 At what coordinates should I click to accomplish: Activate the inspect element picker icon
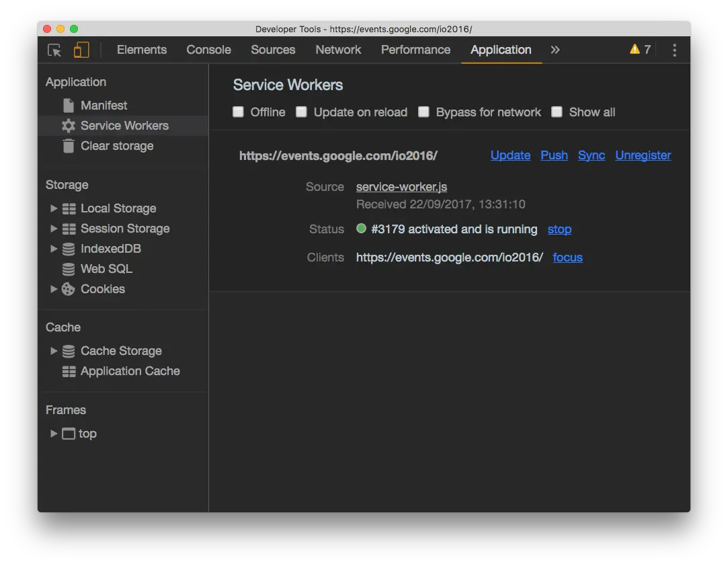pyautogui.click(x=54, y=50)
